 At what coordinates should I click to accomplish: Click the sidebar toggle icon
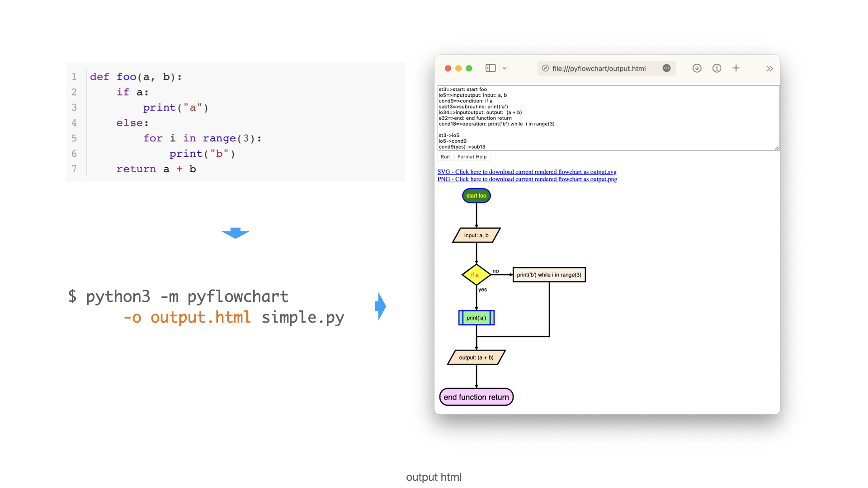491,68
